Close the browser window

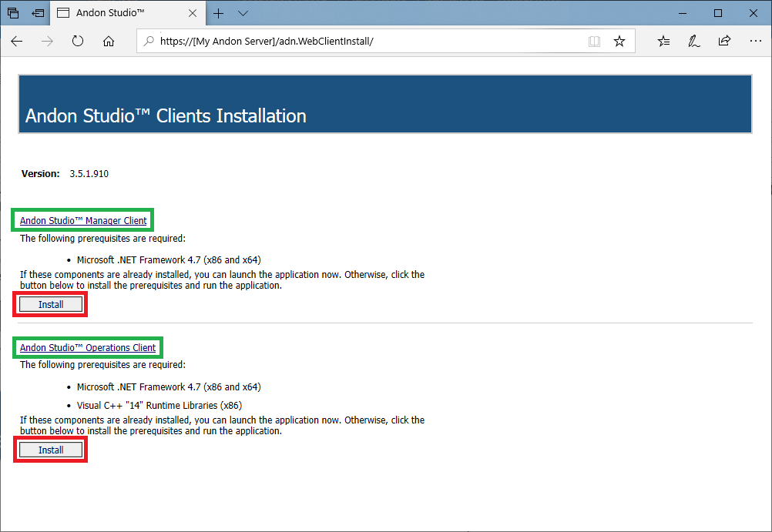pyautogui.click(x=754, y=13)
